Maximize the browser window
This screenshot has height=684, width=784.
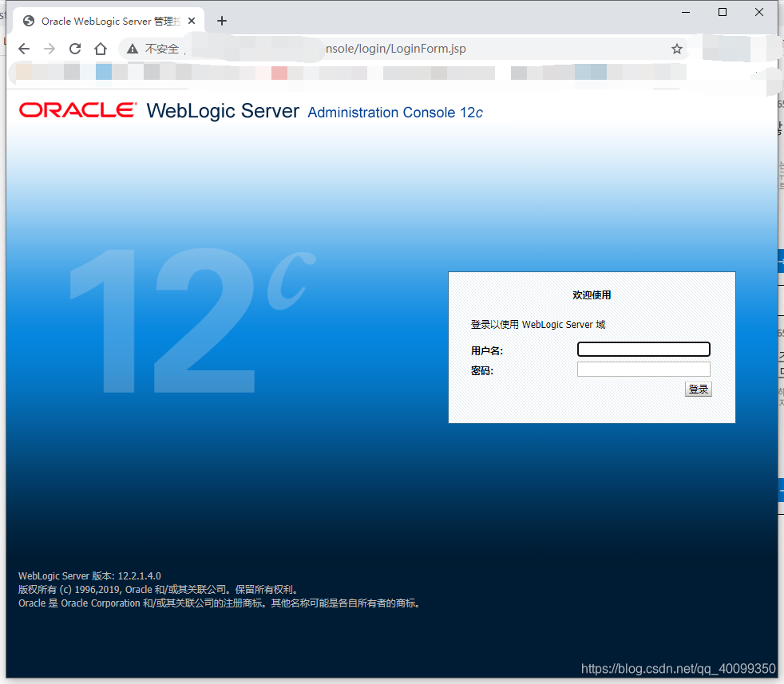click(722, 12)
